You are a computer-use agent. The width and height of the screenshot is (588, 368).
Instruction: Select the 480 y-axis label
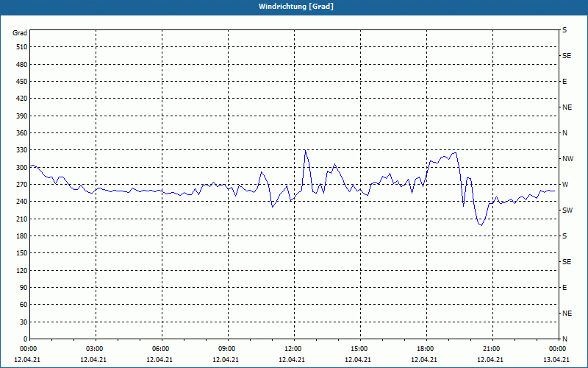22,65
